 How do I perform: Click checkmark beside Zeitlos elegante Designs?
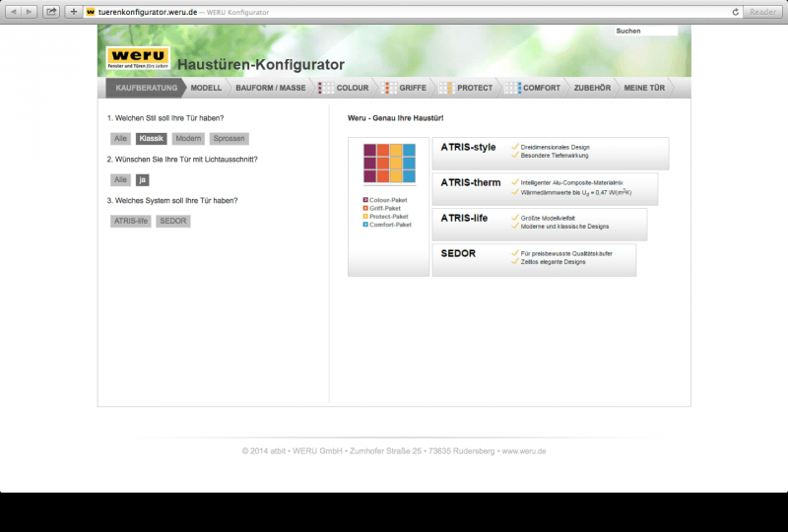(514, 261)
